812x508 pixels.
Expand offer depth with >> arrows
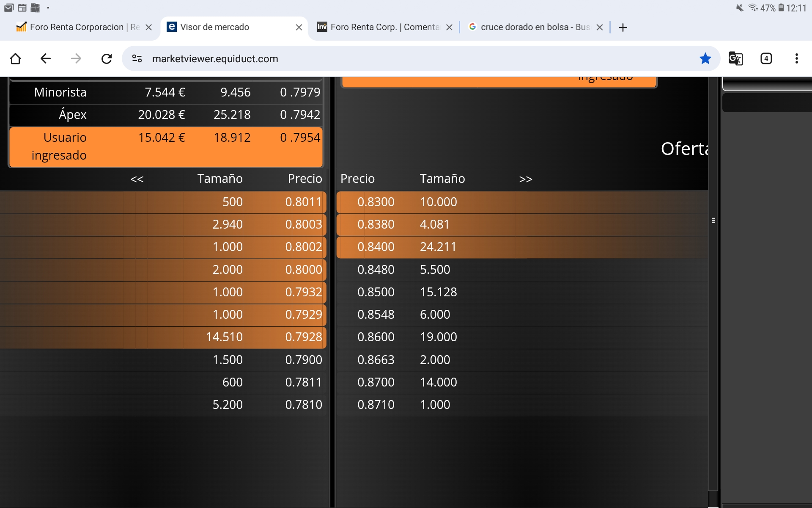point(525,179)
